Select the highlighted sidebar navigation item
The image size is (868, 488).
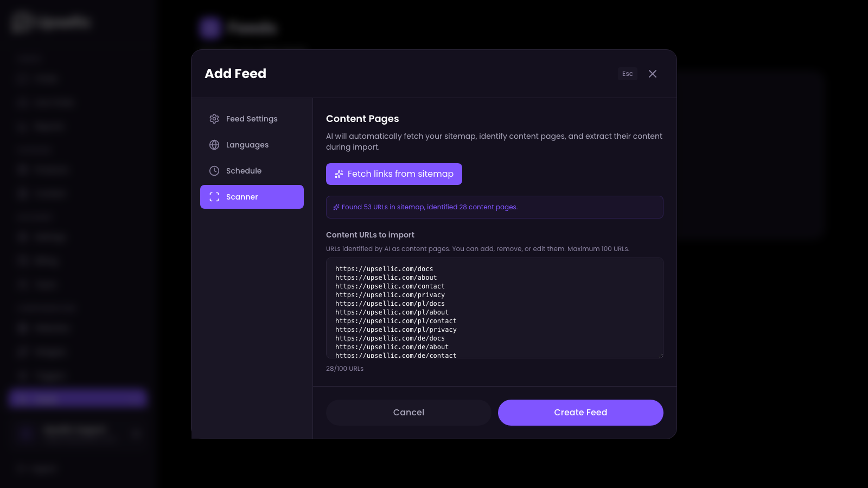[x=76, y=398]
